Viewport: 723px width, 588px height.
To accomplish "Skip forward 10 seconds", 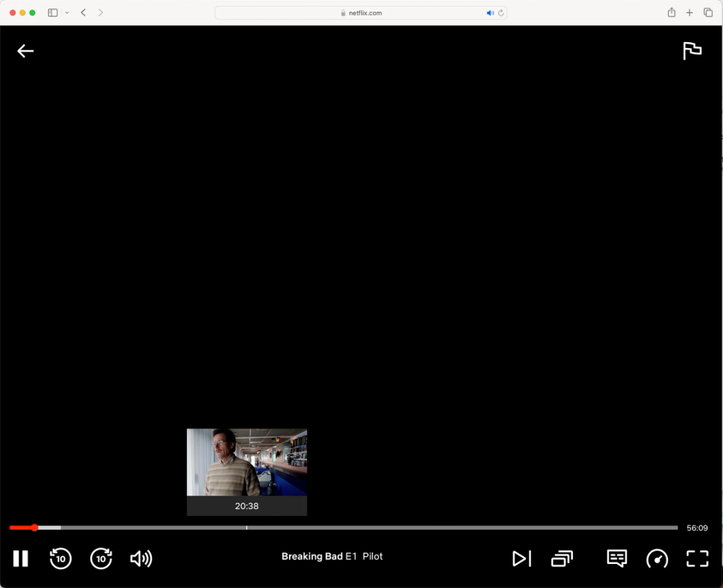I will pos(101,559).
